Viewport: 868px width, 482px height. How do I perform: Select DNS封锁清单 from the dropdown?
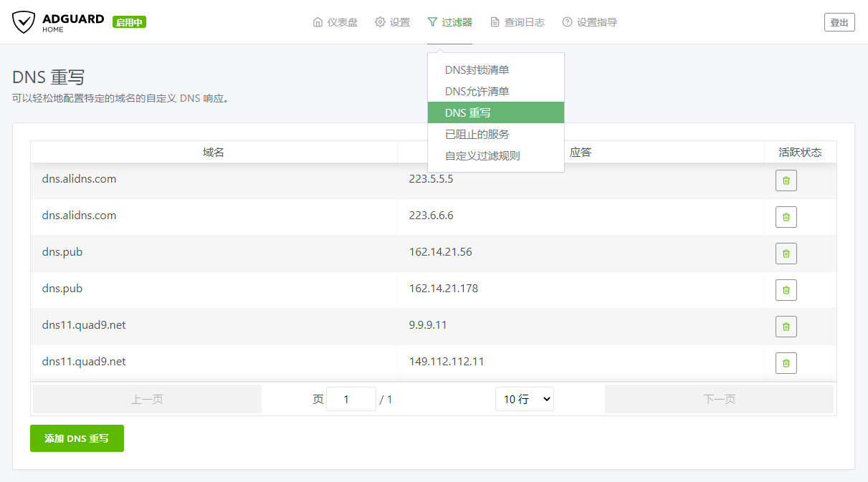pyautogui.click(x=477, y=70)
